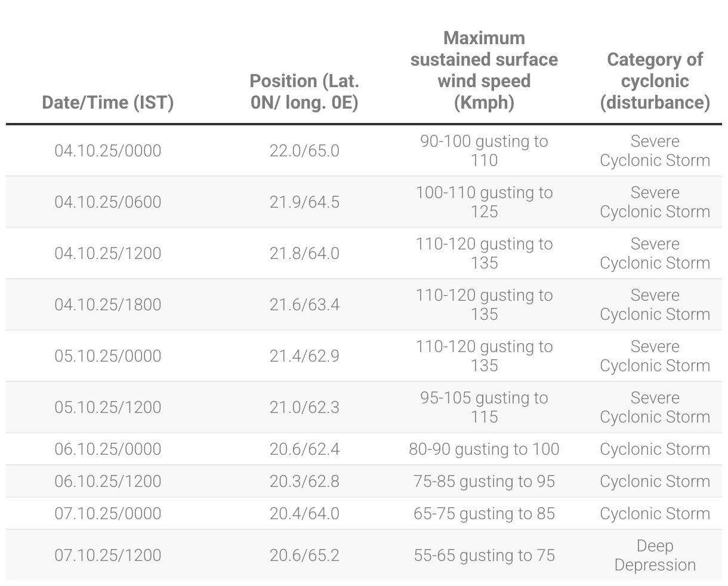Click position 20.4/64.0 cell
Screen dimensions: 728x586
point(304,513)
